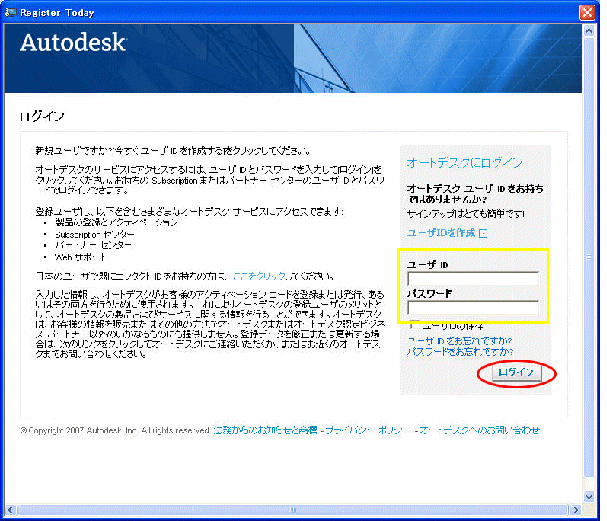Click the vertical scrollbar up arrow
Screen dimensions: 607x521
pos(589,31)
